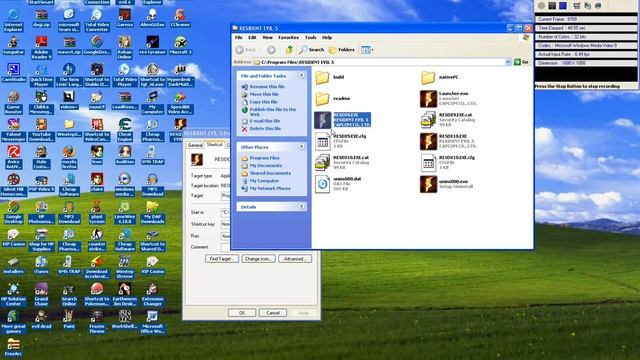
Task: Select RE5DX10.EXE.cfg config file
Action: 448,162
